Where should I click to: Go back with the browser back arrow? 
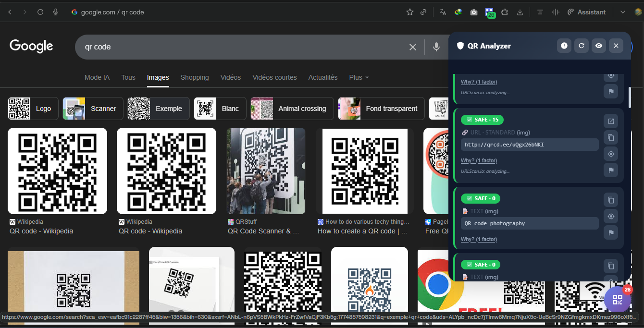coord(10,12)
